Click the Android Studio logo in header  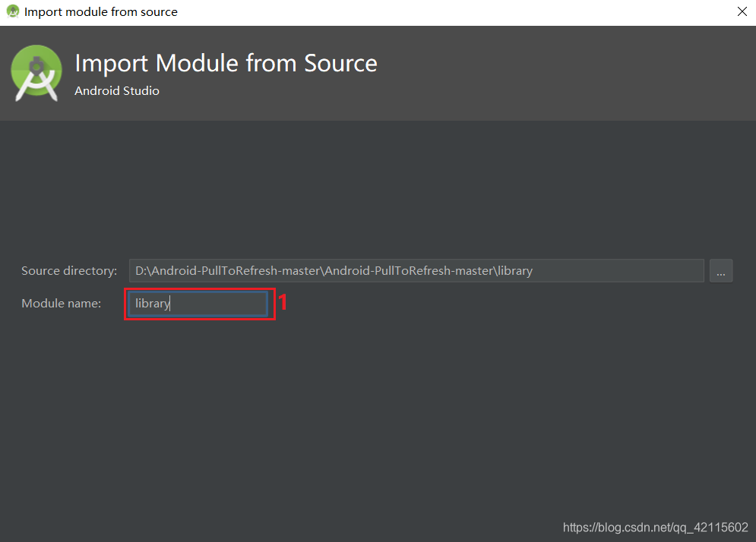click(36, 73)
